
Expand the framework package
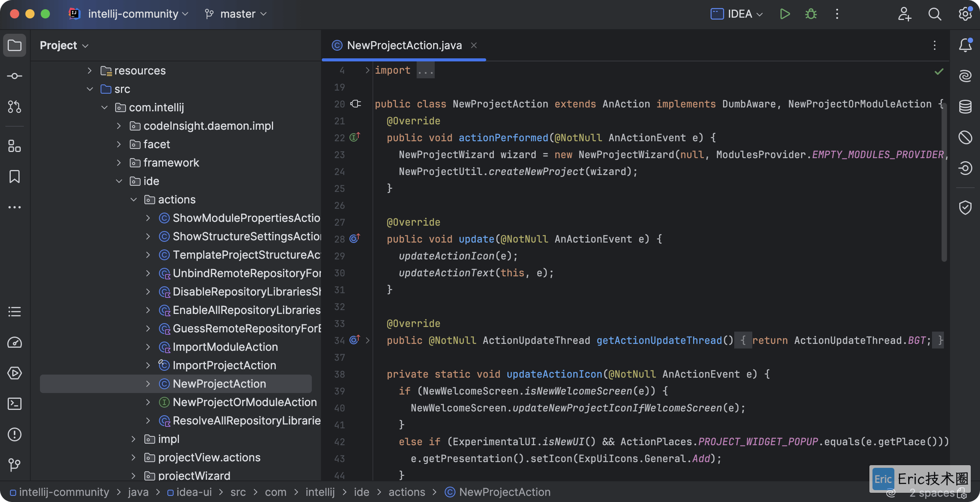[x=119, y=163]
